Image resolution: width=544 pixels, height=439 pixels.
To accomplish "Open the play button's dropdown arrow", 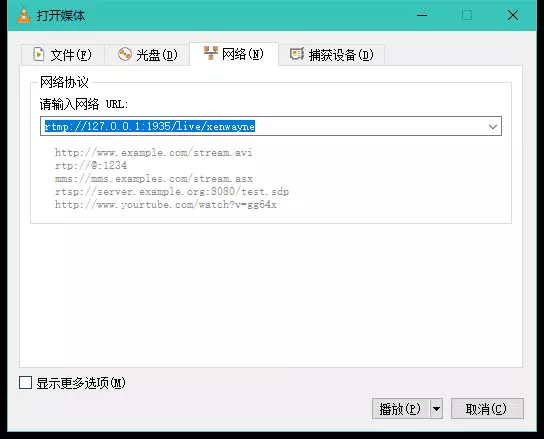I will (x=436, y=408).
